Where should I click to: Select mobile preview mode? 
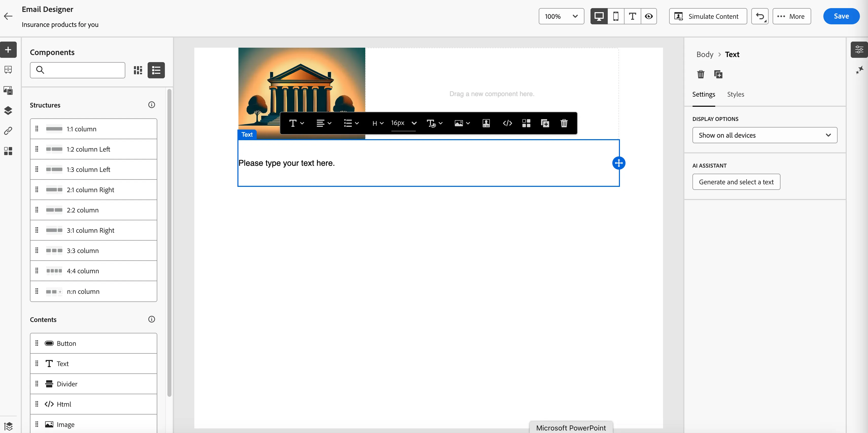tap(616, 16)
